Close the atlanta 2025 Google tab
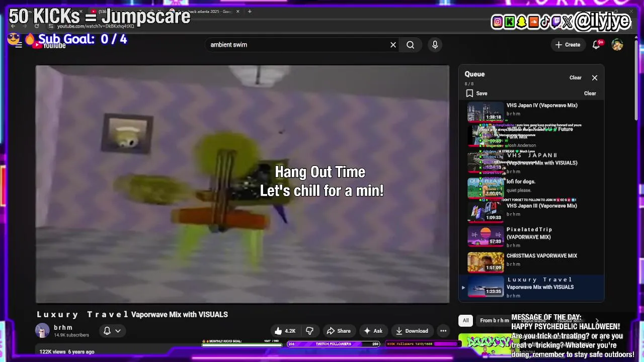The height and width of the screenshot is (362, 644). point(238,12)
